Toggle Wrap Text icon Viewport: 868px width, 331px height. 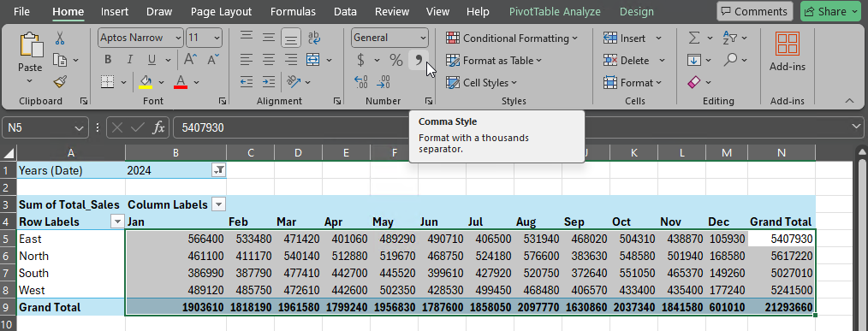pos(314,38)
